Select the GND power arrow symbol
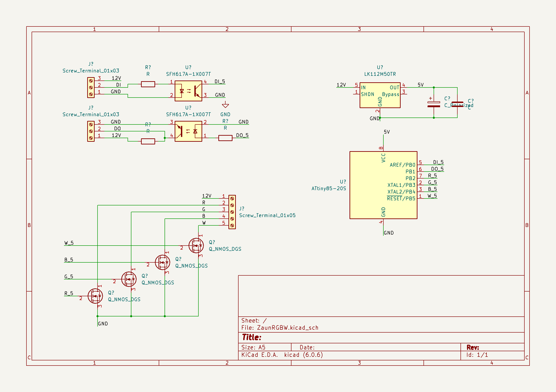The image size is (556, 392). (225, 105)
